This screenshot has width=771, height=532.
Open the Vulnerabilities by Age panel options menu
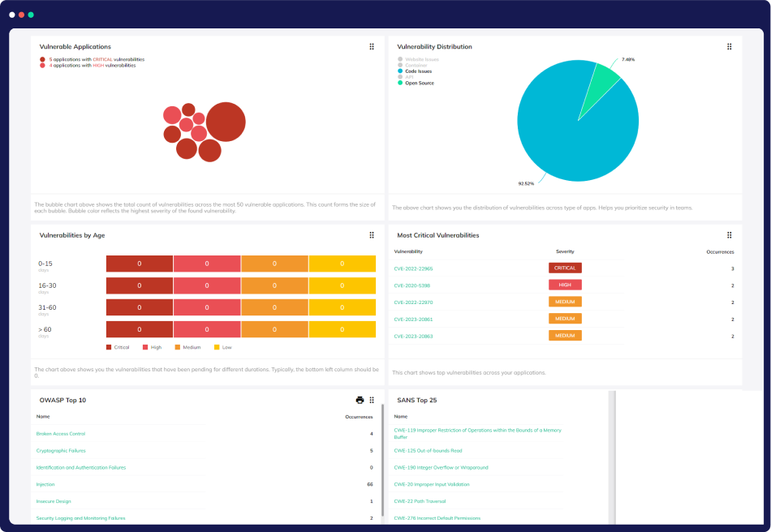[x=372, y=235]
